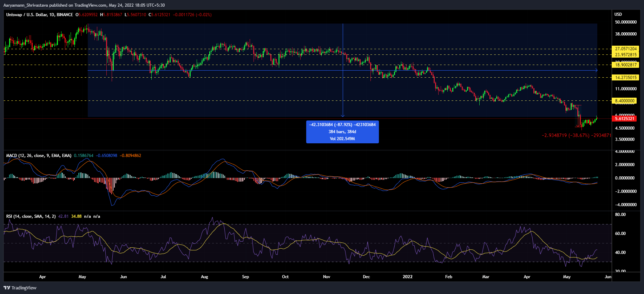Screen dimensions: 644x294
Task: Click the red -38.67% price range label
Action: 577,135
